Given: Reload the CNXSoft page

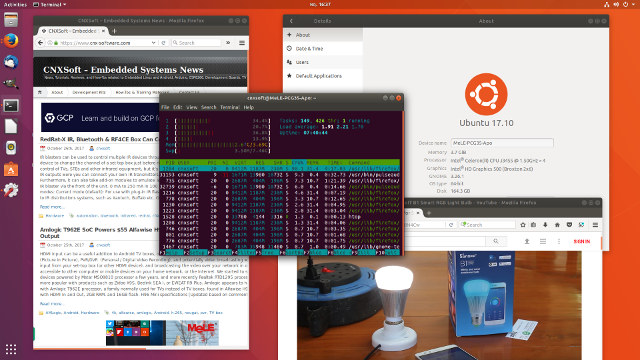Looking at the screenshot, I should pos(163,42).
